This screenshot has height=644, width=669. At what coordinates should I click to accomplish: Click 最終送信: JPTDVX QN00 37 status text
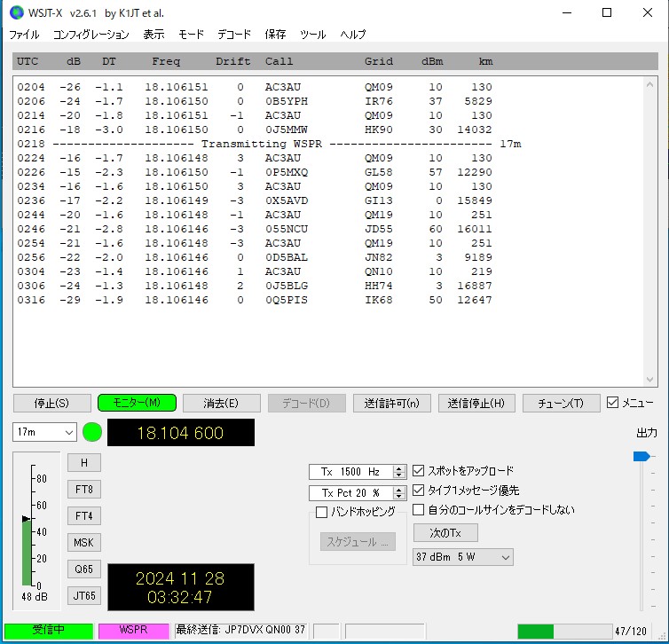240,630
